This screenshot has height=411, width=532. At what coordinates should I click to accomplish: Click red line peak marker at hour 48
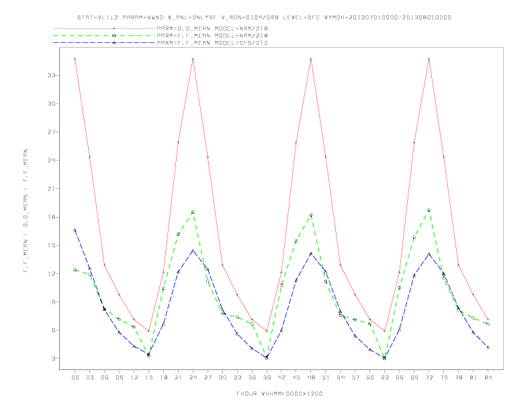[311, 59]
